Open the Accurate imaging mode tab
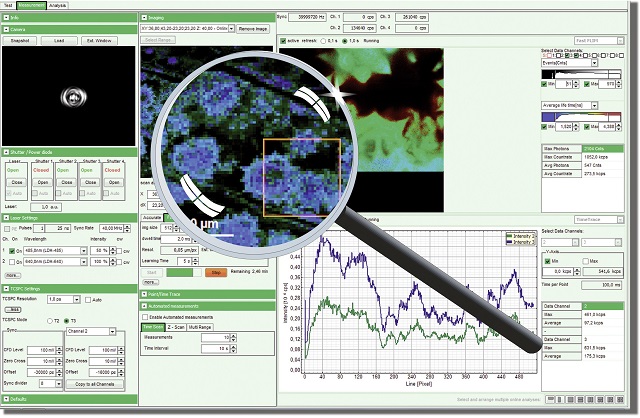 [152, 218]
